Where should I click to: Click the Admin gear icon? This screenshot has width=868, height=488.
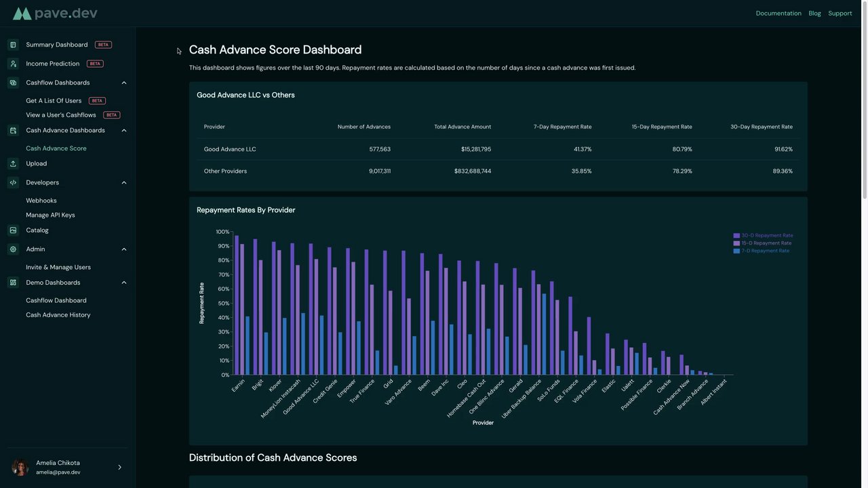pos(13,249)
